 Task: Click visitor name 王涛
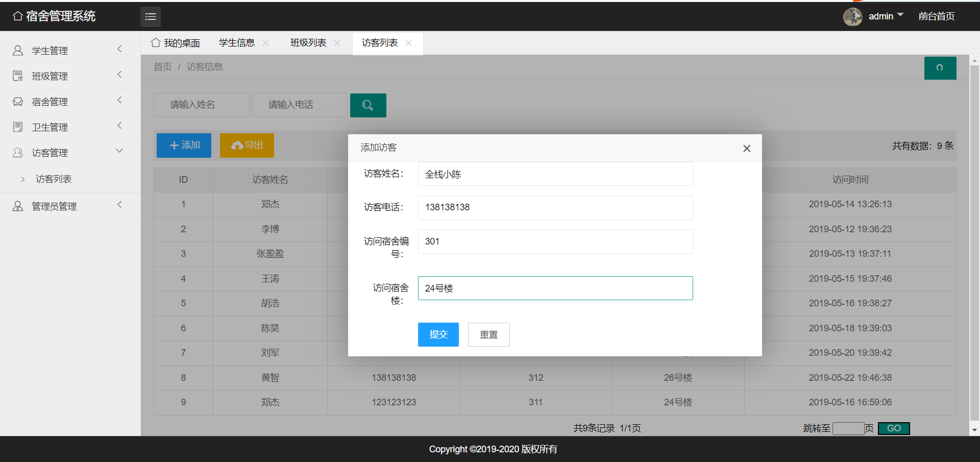270,279
